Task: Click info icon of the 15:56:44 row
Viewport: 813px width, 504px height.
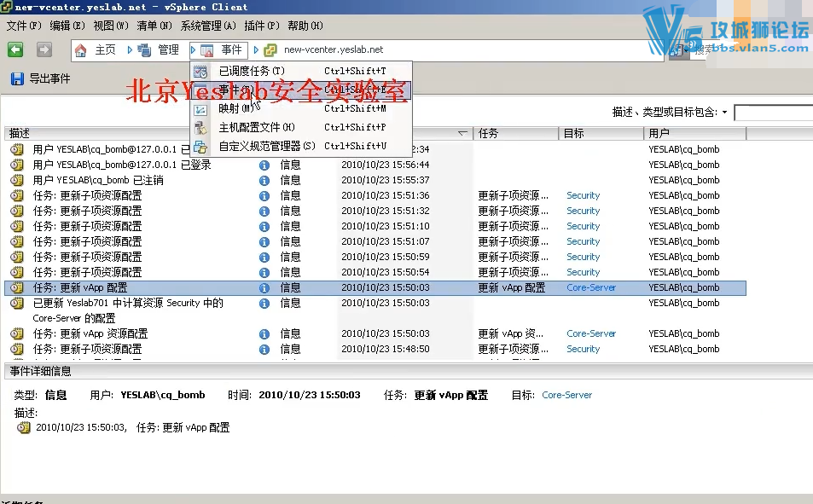Action: [x=264, y=165]
